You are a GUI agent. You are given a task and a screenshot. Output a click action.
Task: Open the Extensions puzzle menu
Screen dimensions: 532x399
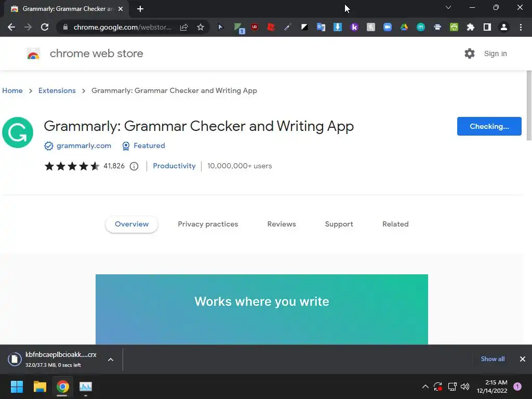point(471,27)
